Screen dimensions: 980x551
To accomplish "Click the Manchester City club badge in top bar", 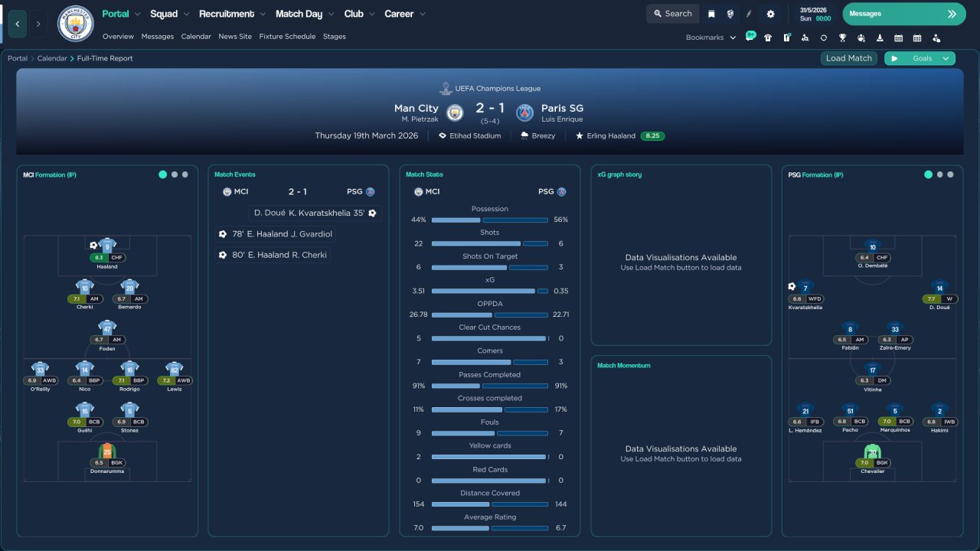I will (75, 24).
